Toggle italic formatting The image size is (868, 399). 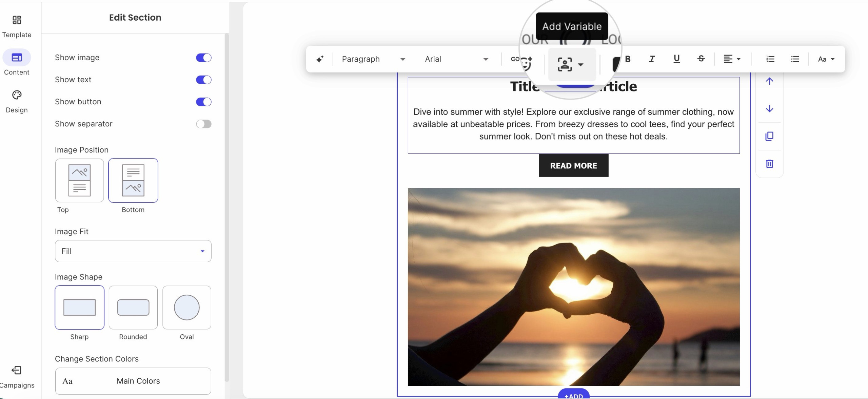coord(652,59)
